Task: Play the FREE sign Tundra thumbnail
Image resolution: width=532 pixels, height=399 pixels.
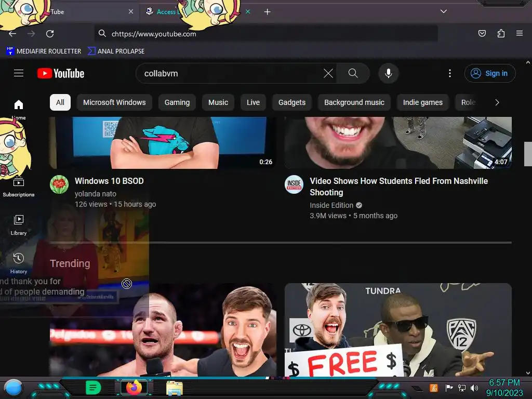Action: (398, 330)
